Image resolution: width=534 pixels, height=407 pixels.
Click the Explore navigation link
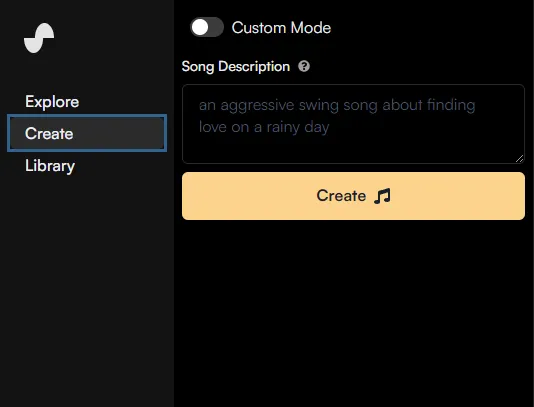(x=52, y=101)
